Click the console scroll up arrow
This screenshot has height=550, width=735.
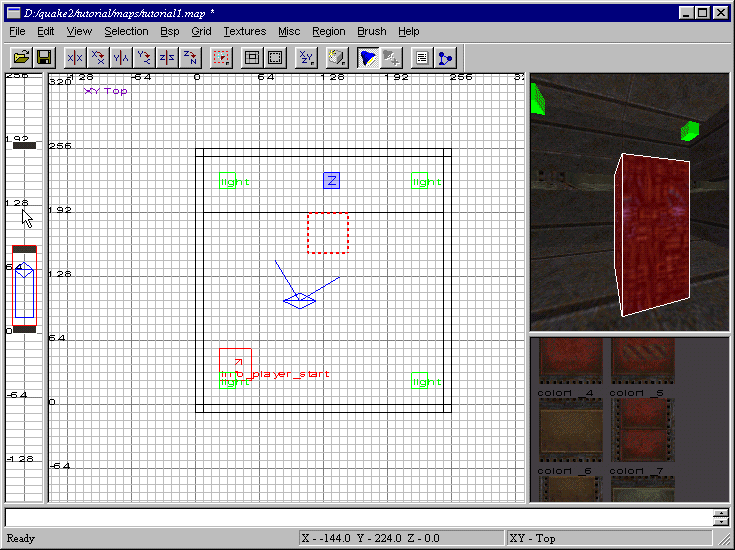point(720,513)
